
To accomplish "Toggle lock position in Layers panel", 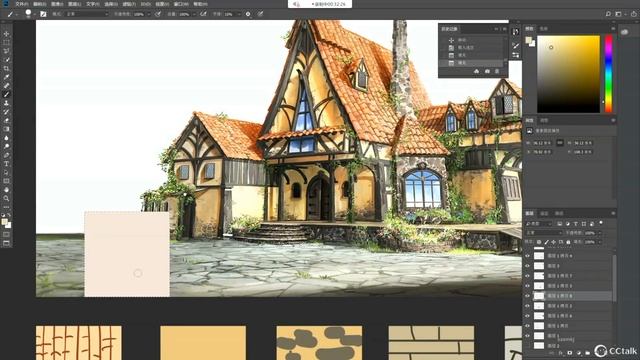I will pos(553,242).
